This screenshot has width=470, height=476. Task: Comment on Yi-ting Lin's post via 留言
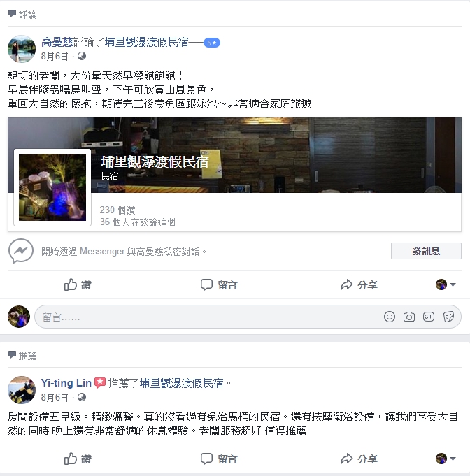click(219, 459)
